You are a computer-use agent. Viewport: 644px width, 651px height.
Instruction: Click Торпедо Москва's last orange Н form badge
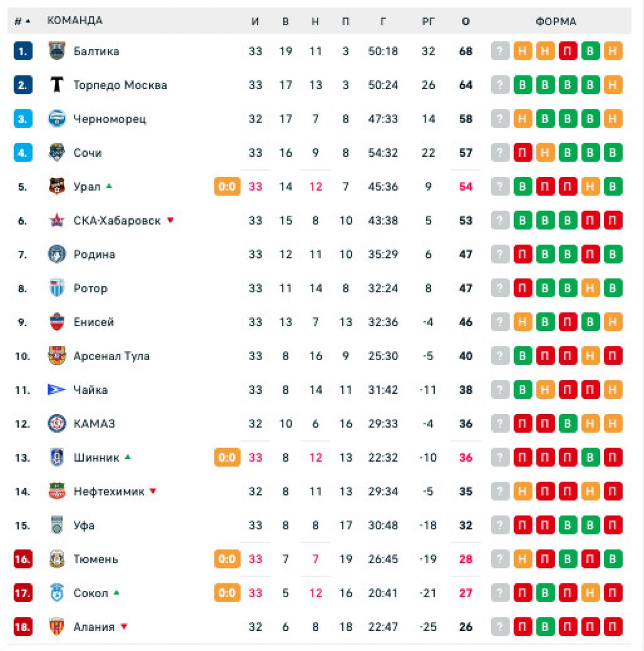tap(613, 85)
